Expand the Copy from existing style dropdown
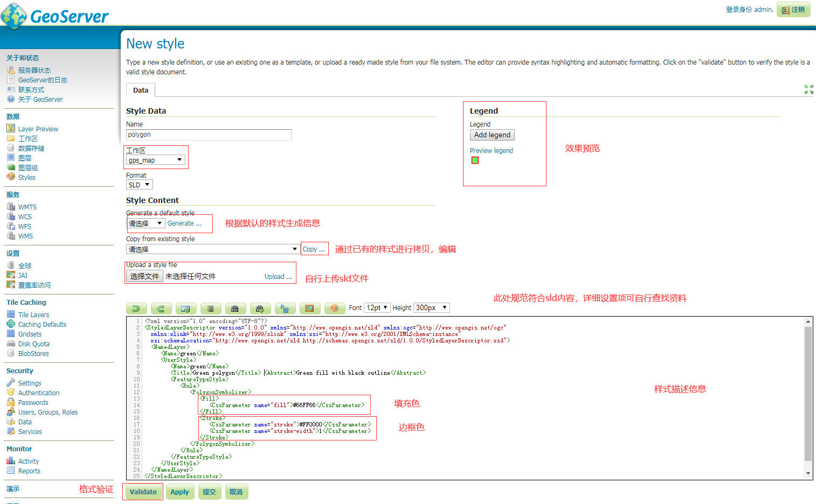This screenshot has width=816, height=504. pyautogui.click(x=212, y=249)
